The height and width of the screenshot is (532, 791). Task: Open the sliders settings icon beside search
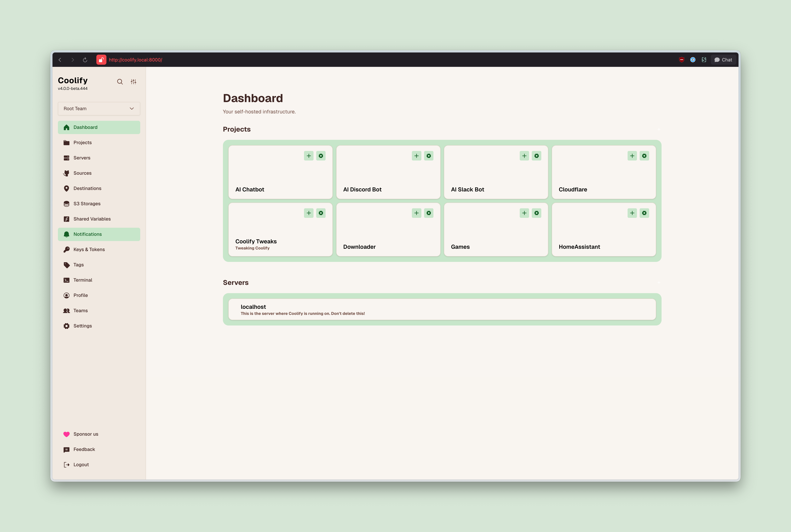click(133, 82)
